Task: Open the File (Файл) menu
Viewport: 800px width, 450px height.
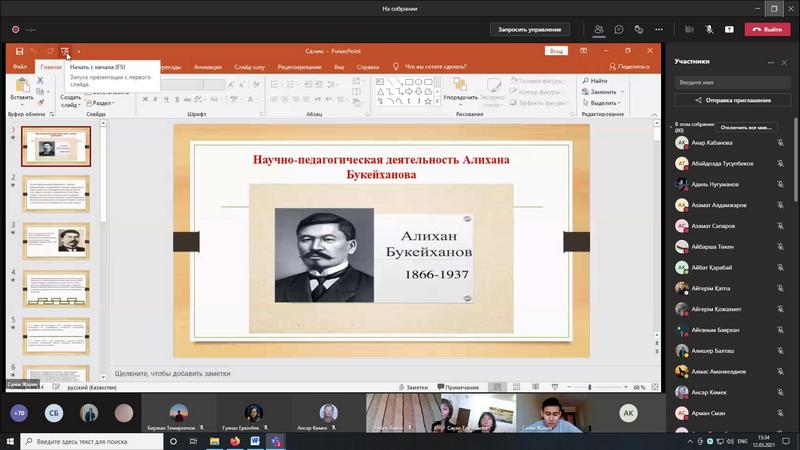Action: tap(20, 67)
